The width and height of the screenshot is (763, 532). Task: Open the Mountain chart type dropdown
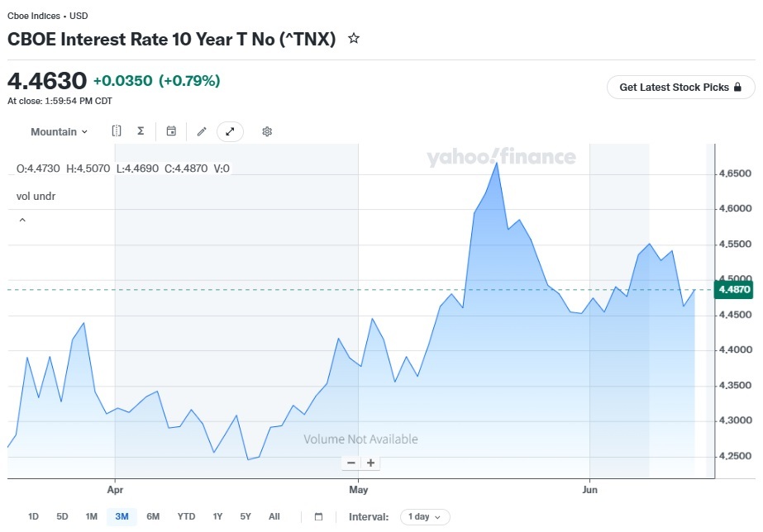tap(59, 132)
